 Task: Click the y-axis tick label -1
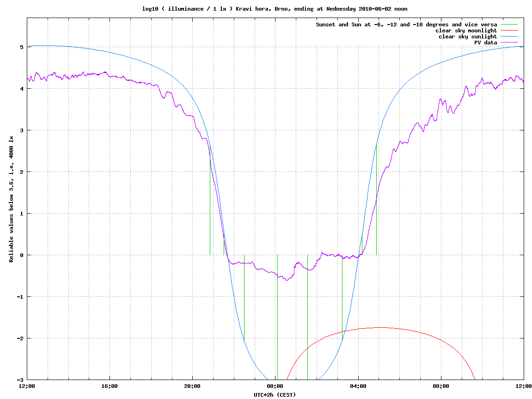20,296
